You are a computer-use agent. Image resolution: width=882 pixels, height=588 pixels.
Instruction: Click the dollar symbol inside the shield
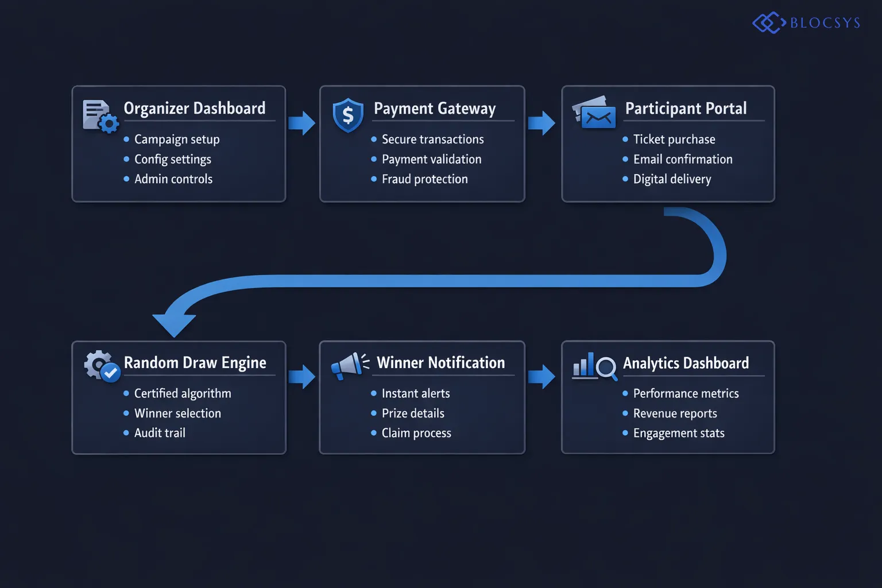pos(348,114)
